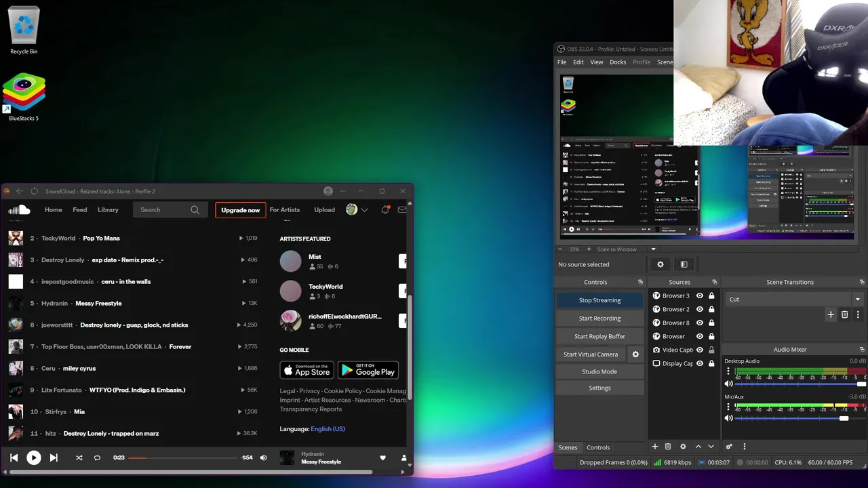Like the playing track with heart icon
This screenshot has height=488, width=868.
(x=382, y=458)
